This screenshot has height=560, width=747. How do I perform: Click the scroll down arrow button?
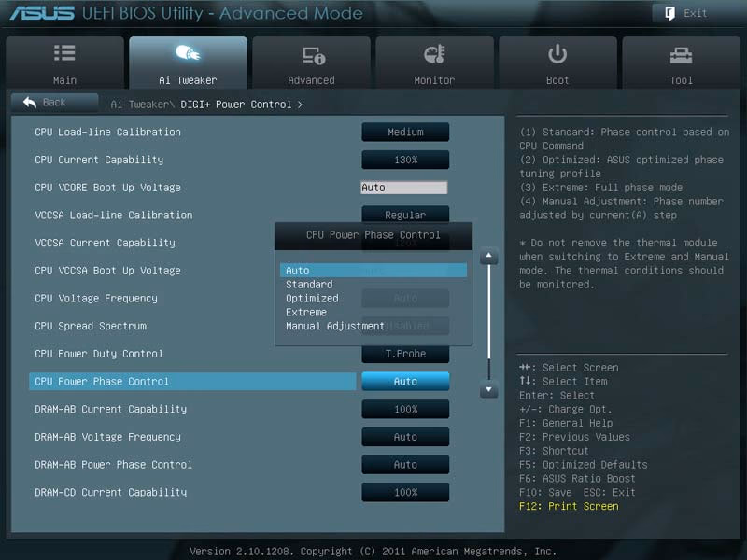488,389
